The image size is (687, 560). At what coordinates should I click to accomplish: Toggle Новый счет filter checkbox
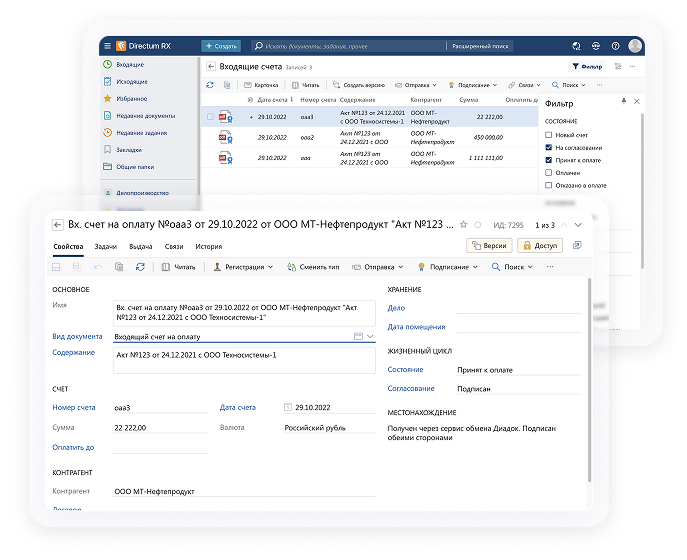(548, 135)
